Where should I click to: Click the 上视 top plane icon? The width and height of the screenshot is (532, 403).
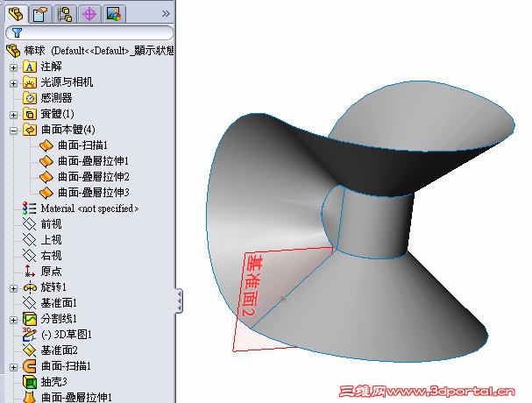[x=30, y=240]
